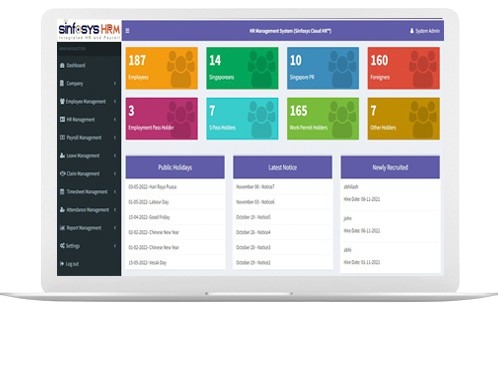Screen dimensions: 498x365
Task: Click the System Admin account link
Action: coord(425,31)
